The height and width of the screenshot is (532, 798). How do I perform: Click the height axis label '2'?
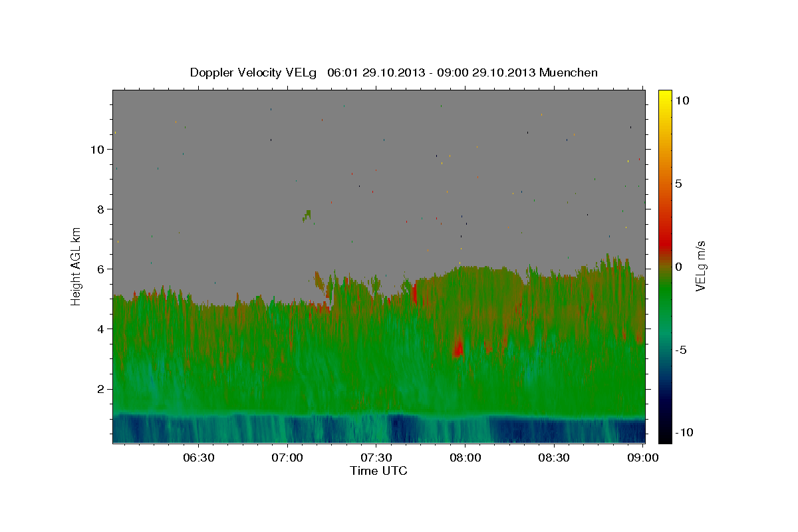coord(102,389)
